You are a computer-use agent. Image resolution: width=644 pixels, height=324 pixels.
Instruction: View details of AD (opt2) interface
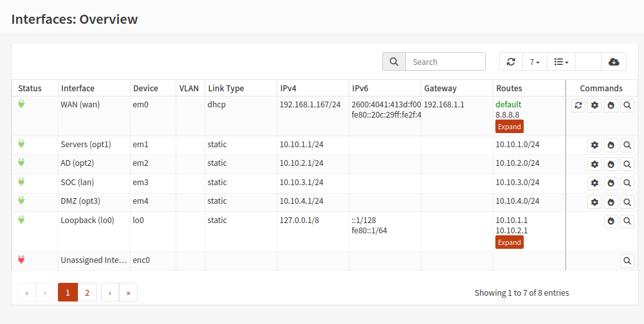click(x=627, y=165)
